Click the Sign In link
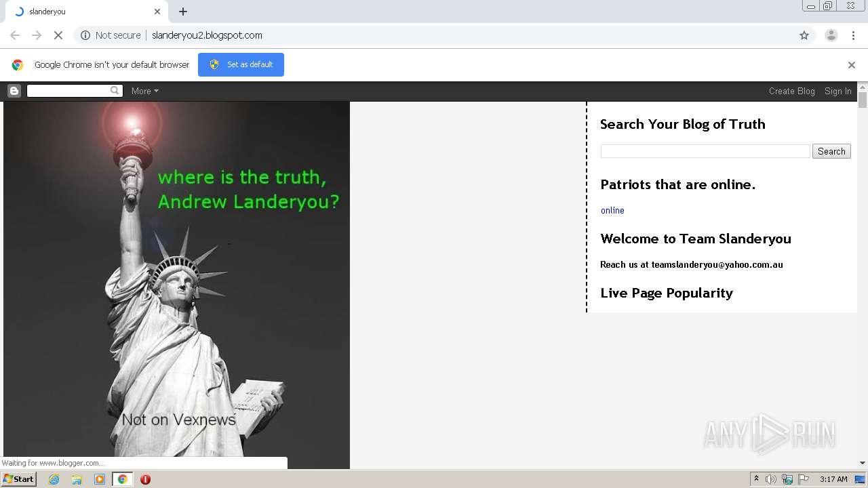This screenshot has width=868, height=488. pos(838,91)
